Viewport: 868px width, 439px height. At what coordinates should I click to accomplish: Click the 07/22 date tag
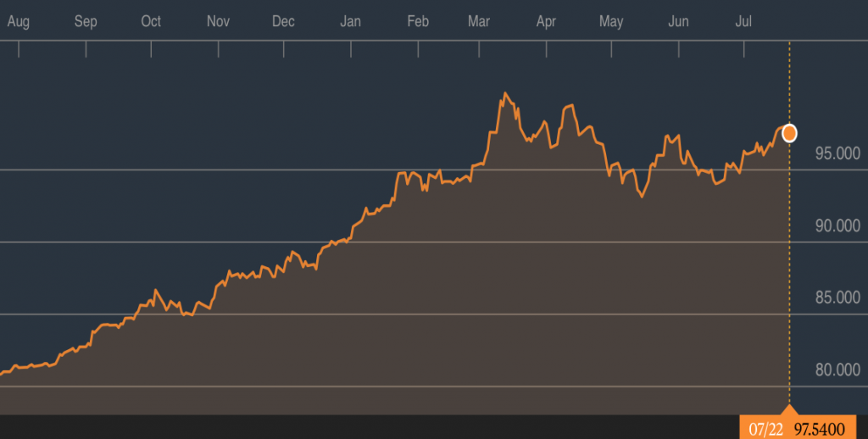(x=763, y=429)
